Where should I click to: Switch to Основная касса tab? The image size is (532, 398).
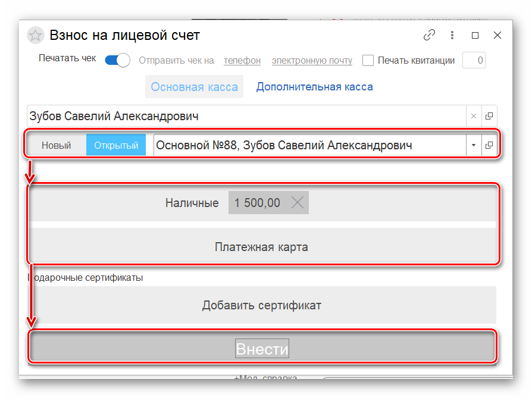click(194, 87)
